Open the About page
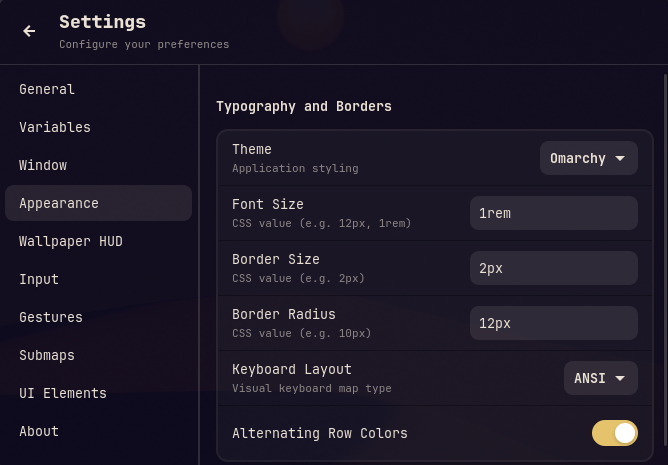Screen dimensions: 668x465 tap(39, 431)
